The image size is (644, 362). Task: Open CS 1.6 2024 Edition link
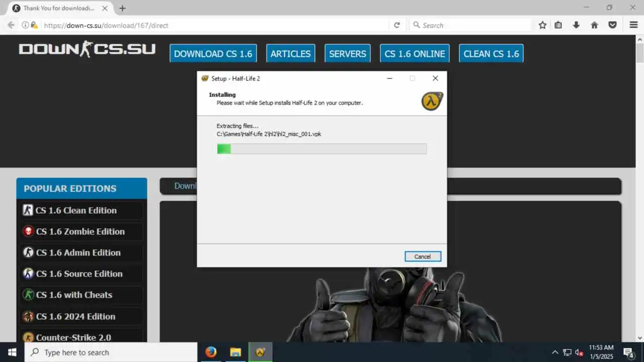click(76, 316)
